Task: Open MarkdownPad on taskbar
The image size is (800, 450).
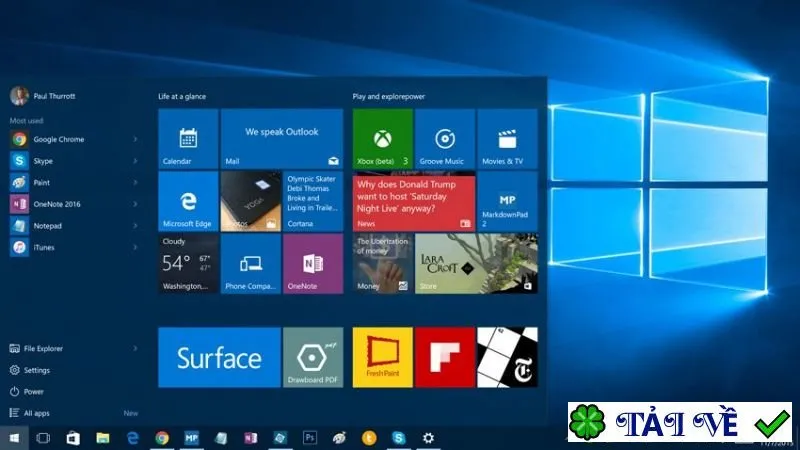Action: [191, 438]
